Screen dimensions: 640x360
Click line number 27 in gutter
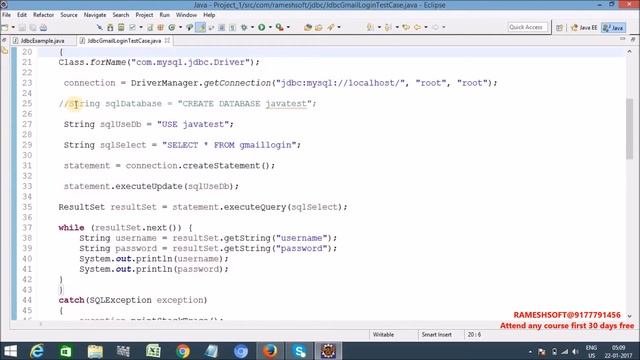tap(27, 124)
